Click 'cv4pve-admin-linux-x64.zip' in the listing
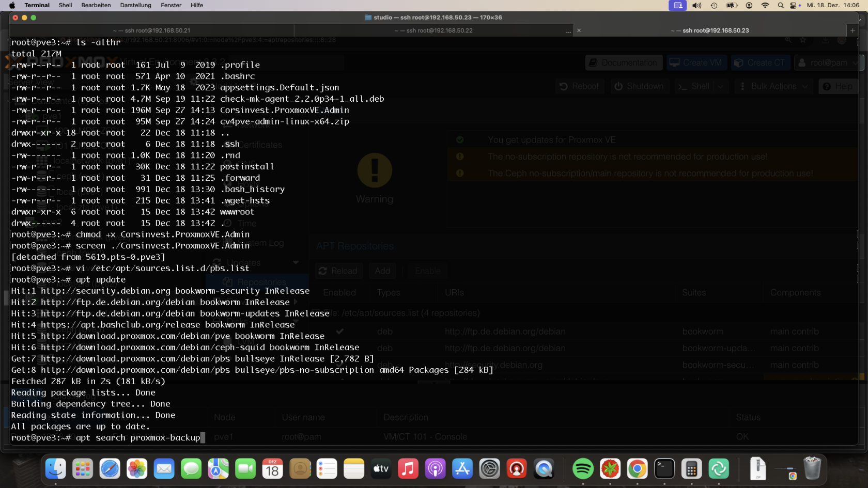 285,121
